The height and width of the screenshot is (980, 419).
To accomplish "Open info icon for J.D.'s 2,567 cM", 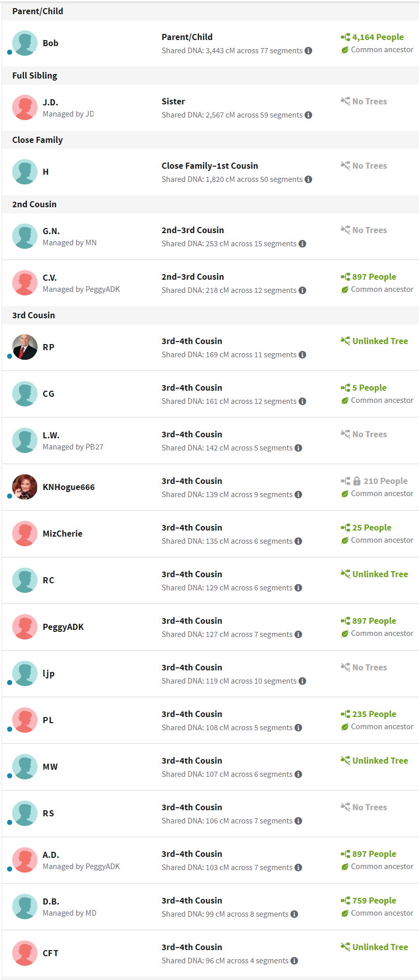I will tap(308, 115).
